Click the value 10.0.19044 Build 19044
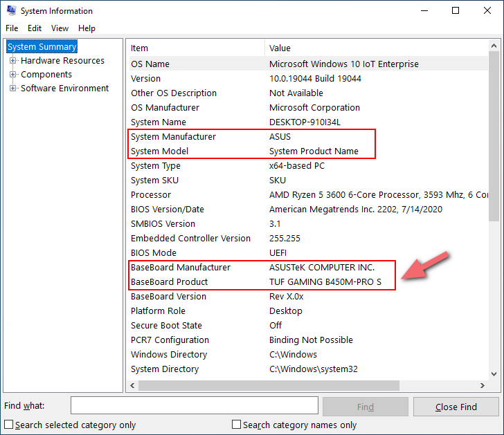The height and width of the screenshot is (435, 504). (x=315, y=78)
